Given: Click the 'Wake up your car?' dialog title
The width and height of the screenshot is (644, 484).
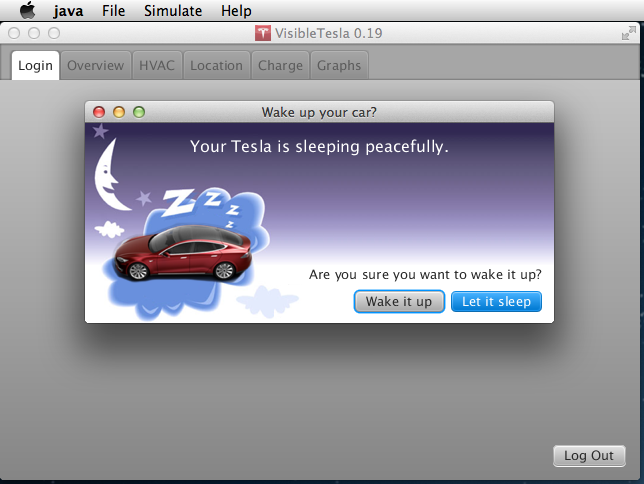Looking at the screenshot, I should coord(319,112).
